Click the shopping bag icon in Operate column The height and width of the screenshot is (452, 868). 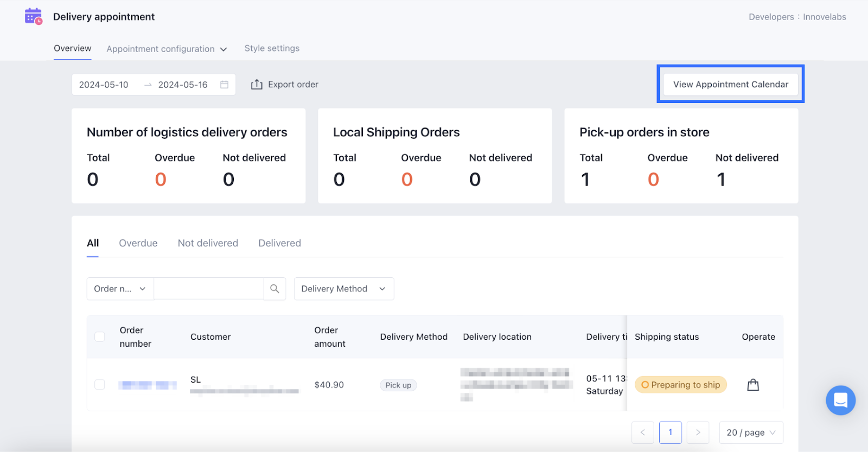pos(753,385)
